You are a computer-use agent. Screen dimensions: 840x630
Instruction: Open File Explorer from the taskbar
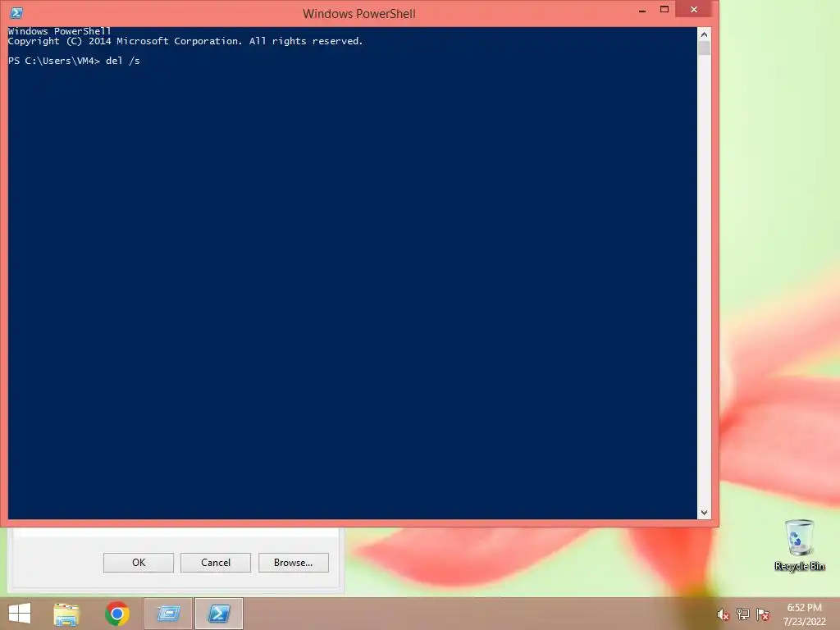click(66, 614)
